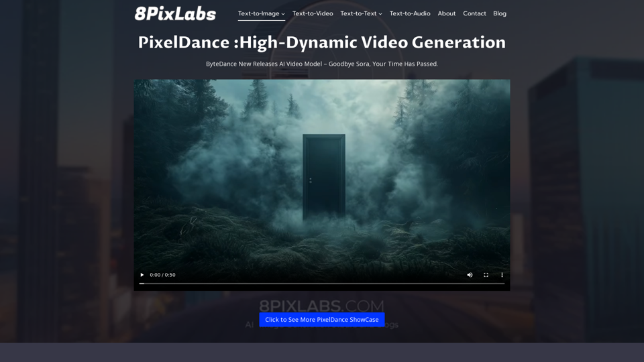Open the video's three-dot options menu
Screen dimensions: 644x362
point(502,275)
